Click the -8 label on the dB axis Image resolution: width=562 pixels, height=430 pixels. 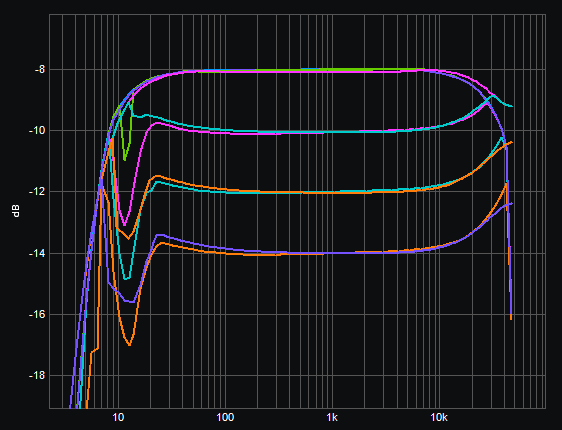click(x=40, y=70)
